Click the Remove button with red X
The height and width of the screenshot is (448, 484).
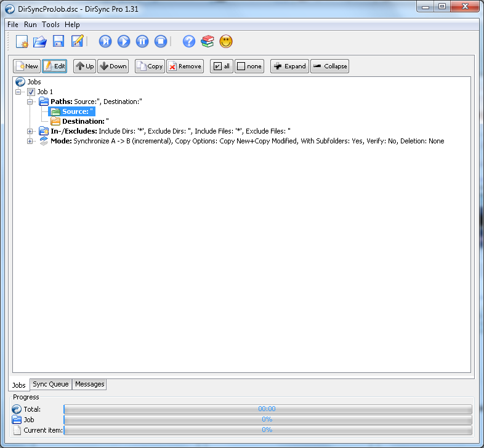(185, 66)
